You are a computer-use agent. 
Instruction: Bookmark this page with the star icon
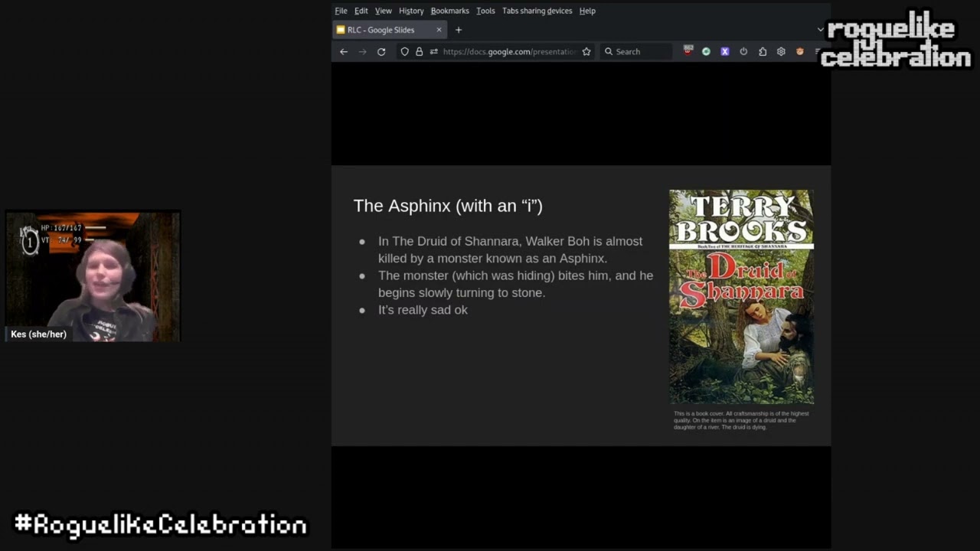586,51
